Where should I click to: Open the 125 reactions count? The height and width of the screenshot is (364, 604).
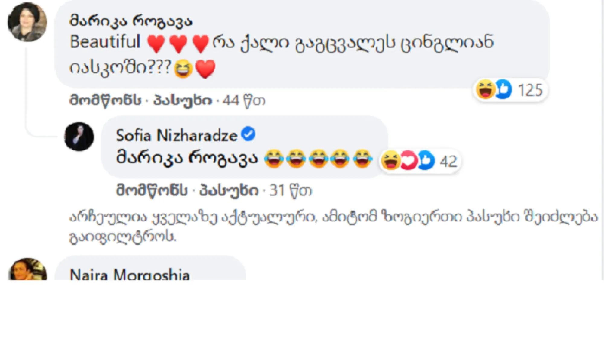click(x=530, y=90)
